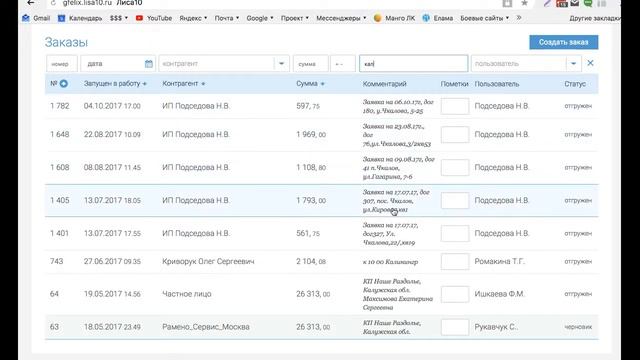
Task: Open the $$$ bookmarks folder
Action: [x=119, y=18]
